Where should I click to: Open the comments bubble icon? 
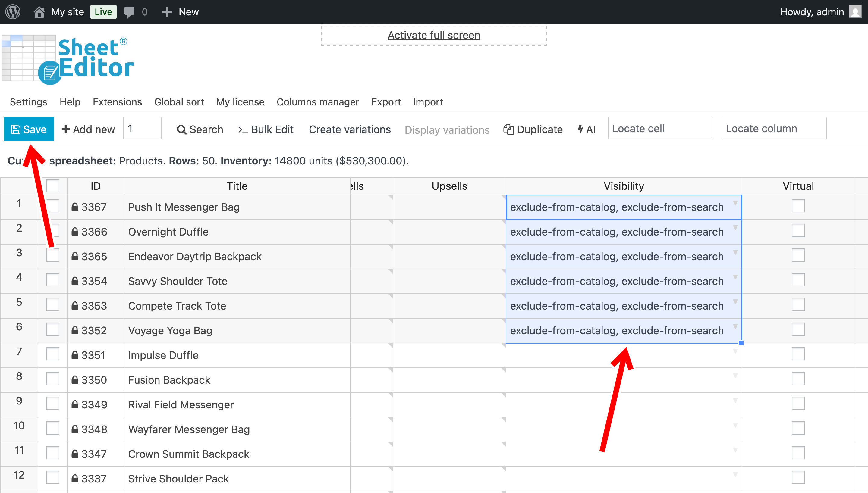129,12
